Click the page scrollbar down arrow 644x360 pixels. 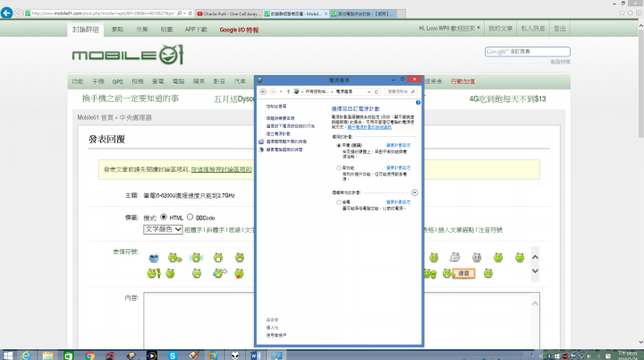click(x=640, y=342)
